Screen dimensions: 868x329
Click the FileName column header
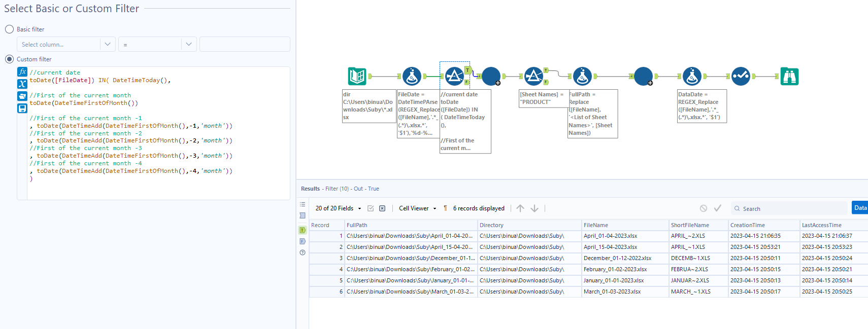(x=596, y=225)
